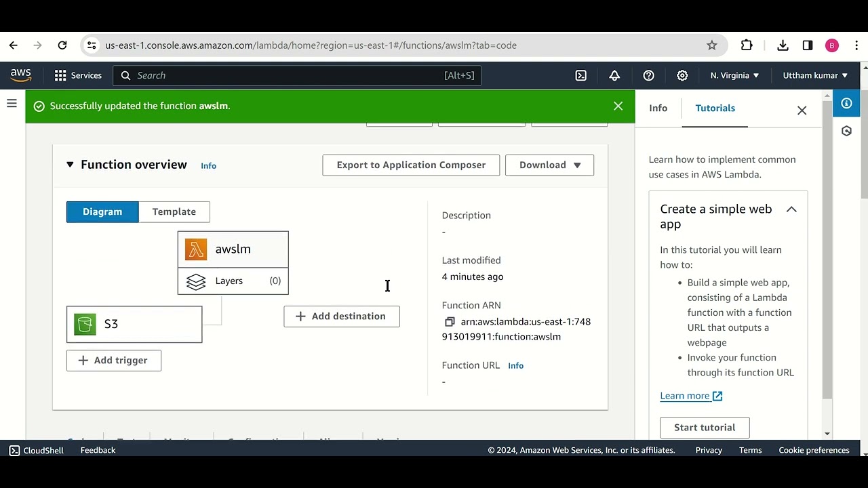Select the Layers (0) row in diagram

pyautogui.click(x=233, y=281)
